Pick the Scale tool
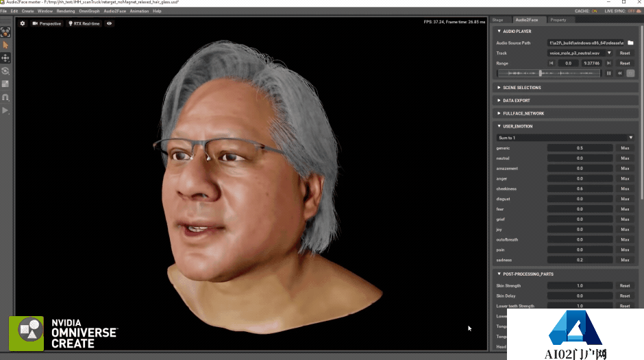Screen dimensions: 644x360 [x=5, y=84]
